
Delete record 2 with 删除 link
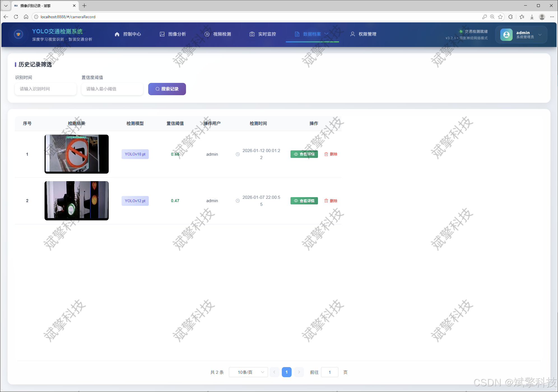331,201
